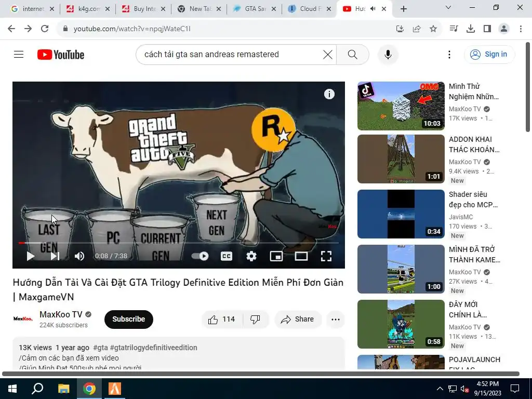
Task: Open media controls in toolbar
Action: [454, 29]
